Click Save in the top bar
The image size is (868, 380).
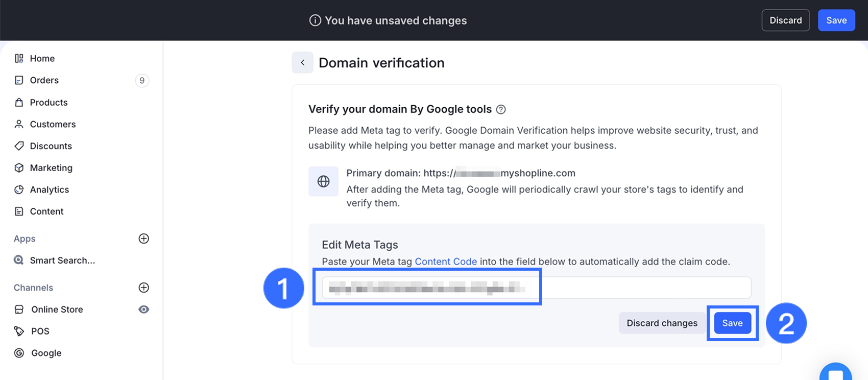[x=836, y=20]
